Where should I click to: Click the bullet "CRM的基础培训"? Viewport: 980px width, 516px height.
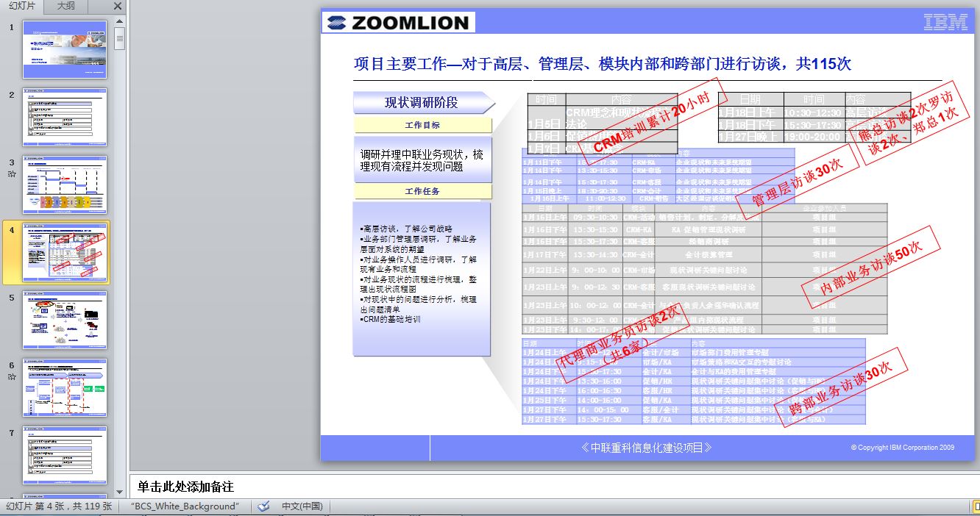[390, 320]
